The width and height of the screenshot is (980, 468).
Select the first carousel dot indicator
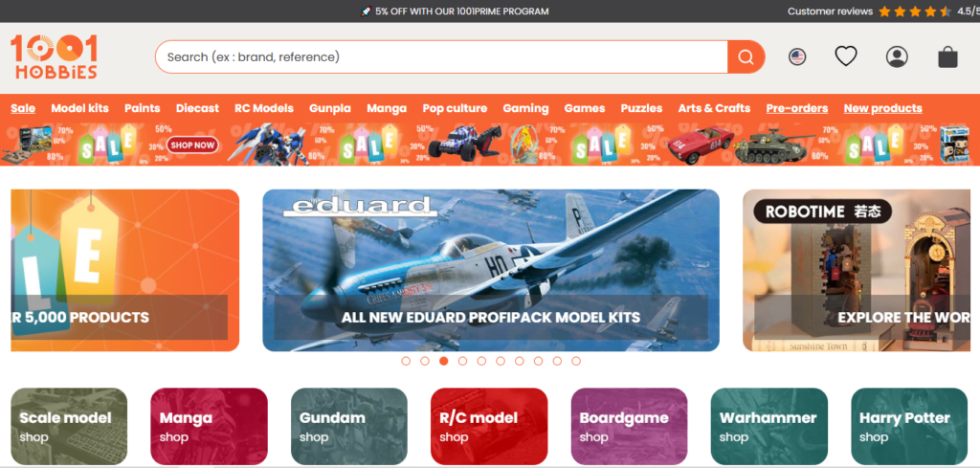[x=406, y=361]
